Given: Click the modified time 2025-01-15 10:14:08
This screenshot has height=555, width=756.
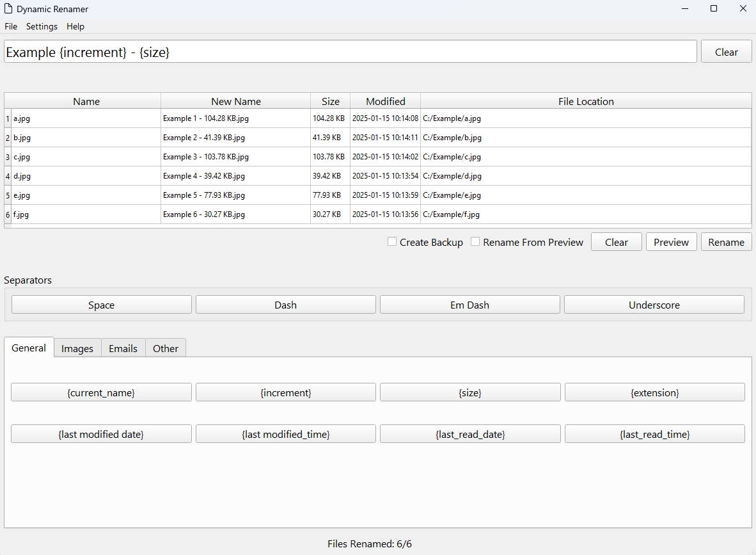Looking at the screenshot, I should (385, 118).
